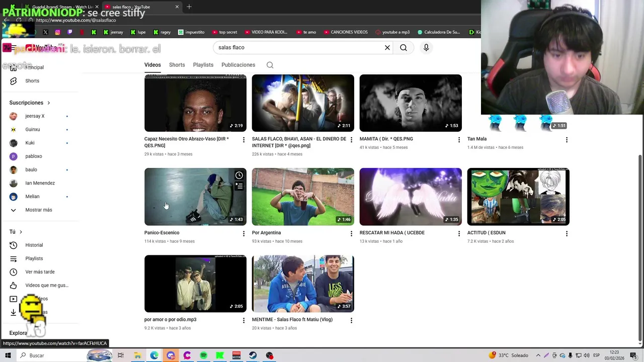
Task: Open a new browser tab with plus button
Action: [189, 7]
